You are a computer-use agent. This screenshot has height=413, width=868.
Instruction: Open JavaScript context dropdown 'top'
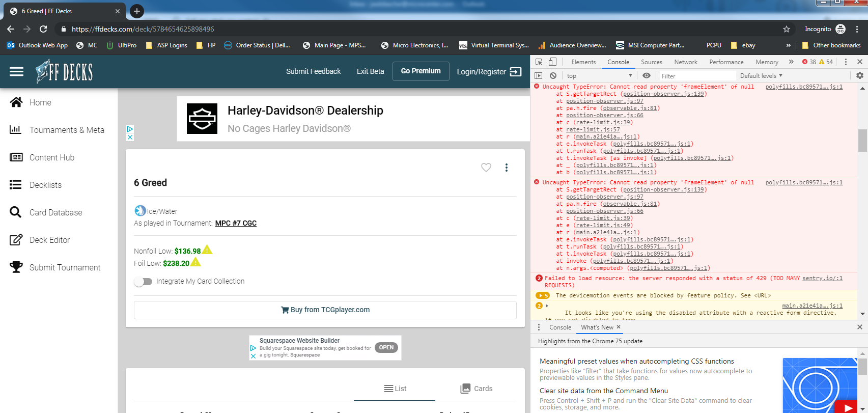click(x=599, y=75)
